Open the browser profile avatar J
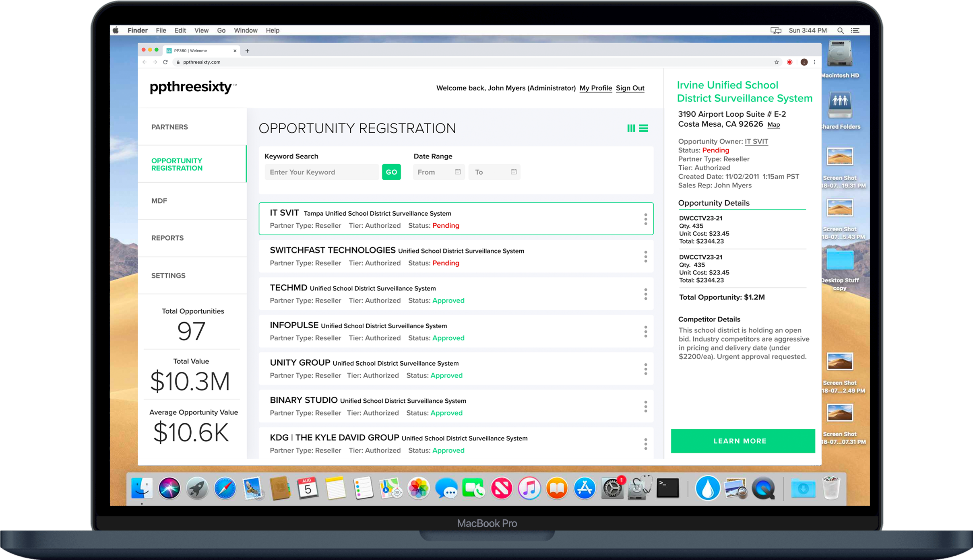973x560 pixels. pyautogui.click(x=804, y=62)
